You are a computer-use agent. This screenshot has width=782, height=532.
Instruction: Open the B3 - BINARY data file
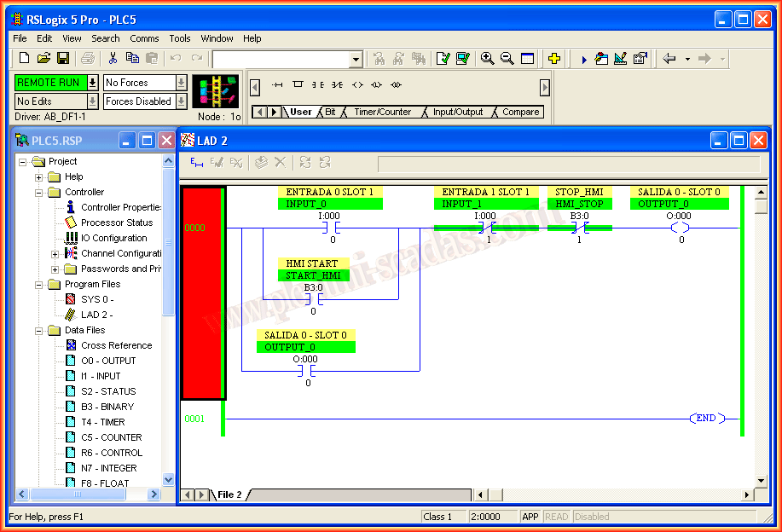click(107, 407)
